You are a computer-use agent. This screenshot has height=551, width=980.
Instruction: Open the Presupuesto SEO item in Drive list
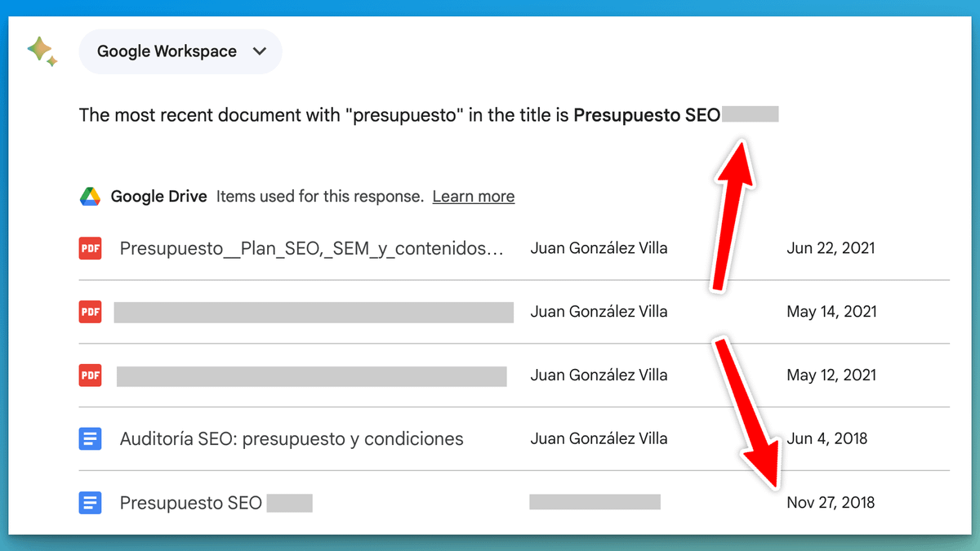tap(190, 503)
